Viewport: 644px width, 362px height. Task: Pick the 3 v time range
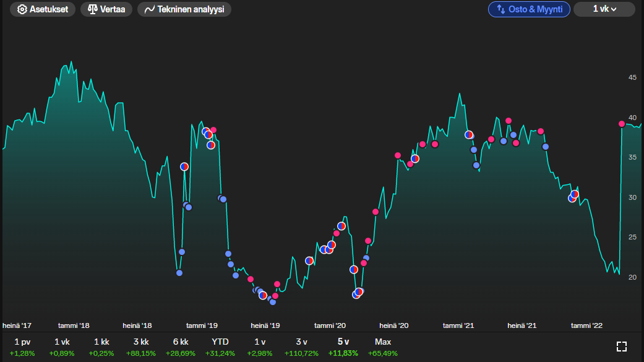pyautogui.click(x=301, y=347)
